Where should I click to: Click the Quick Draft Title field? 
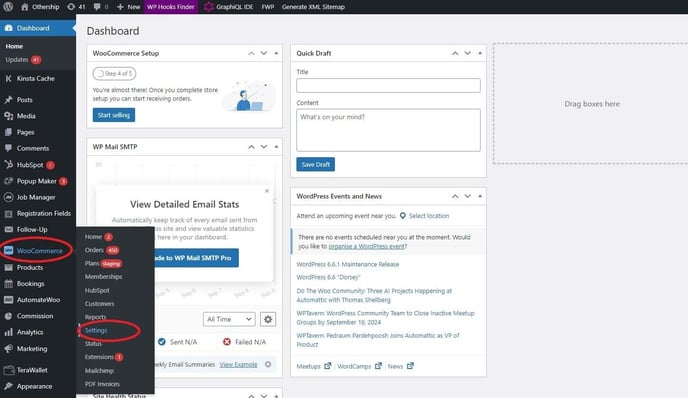[388, 85]
